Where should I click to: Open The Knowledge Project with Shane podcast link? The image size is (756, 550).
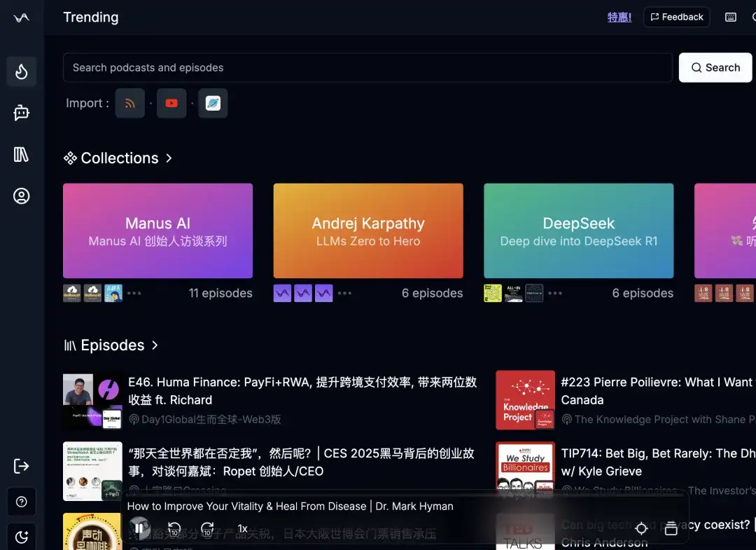pyautogui.click(x=665, y=420)
